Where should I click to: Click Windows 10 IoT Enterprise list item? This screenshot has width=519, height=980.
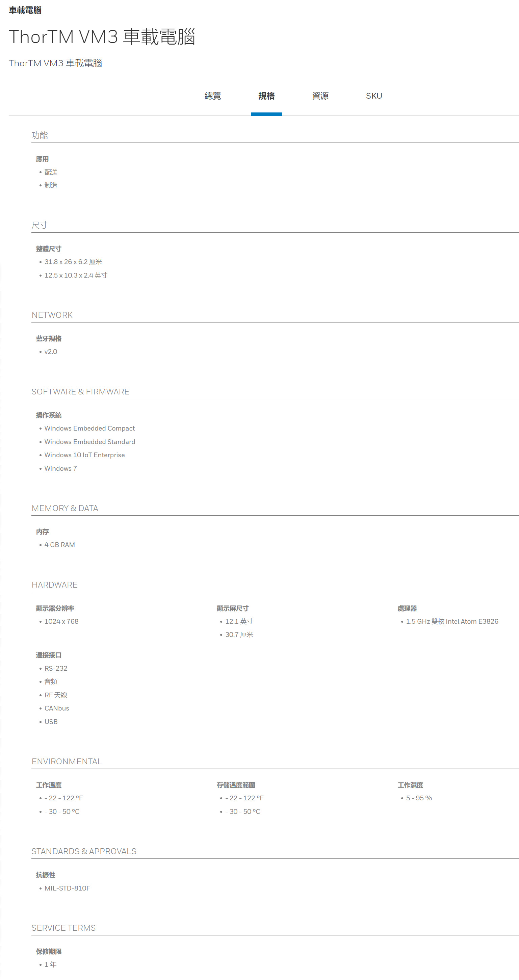(85, 455)
